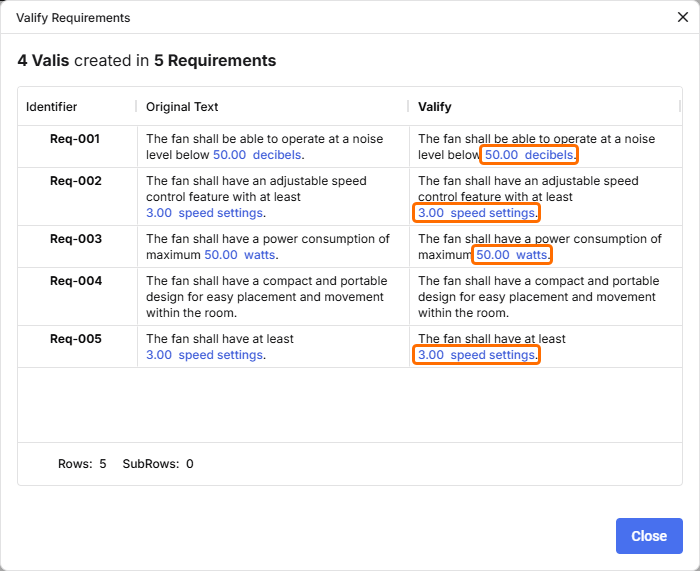This screenshot has height=571, width=700.
Task: Click Req-004 compact design text in Valify column
Action: click(x=536, y=297)
